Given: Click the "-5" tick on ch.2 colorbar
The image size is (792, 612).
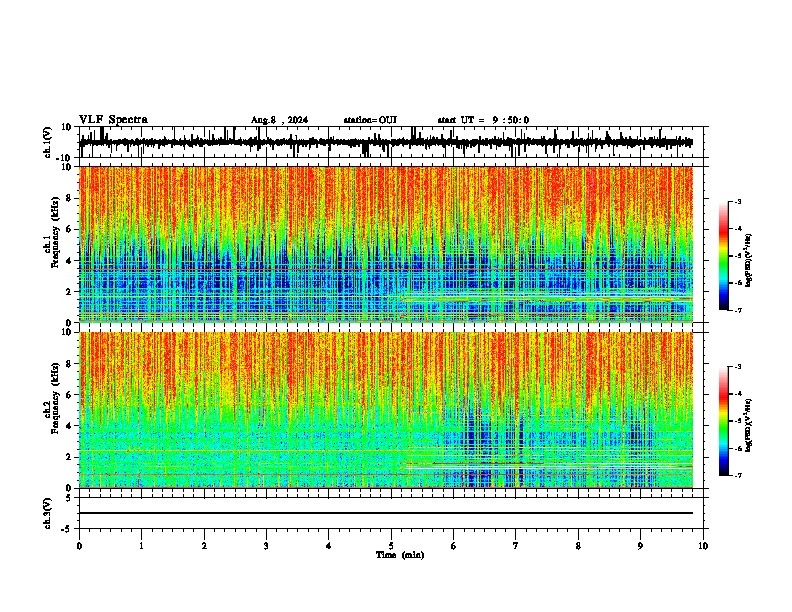Looking at the screenshot, I should click(737, 421).
